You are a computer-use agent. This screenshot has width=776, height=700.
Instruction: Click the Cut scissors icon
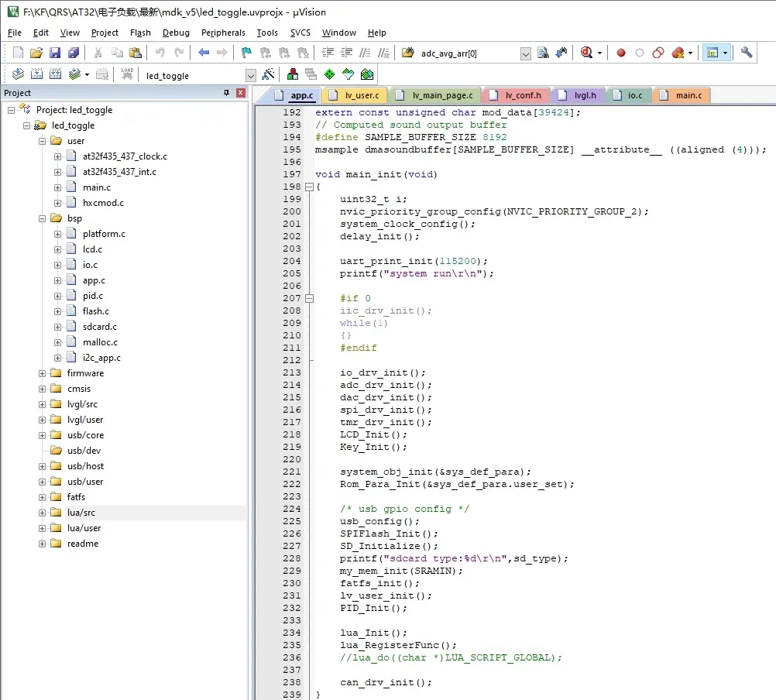coord(98,53)
